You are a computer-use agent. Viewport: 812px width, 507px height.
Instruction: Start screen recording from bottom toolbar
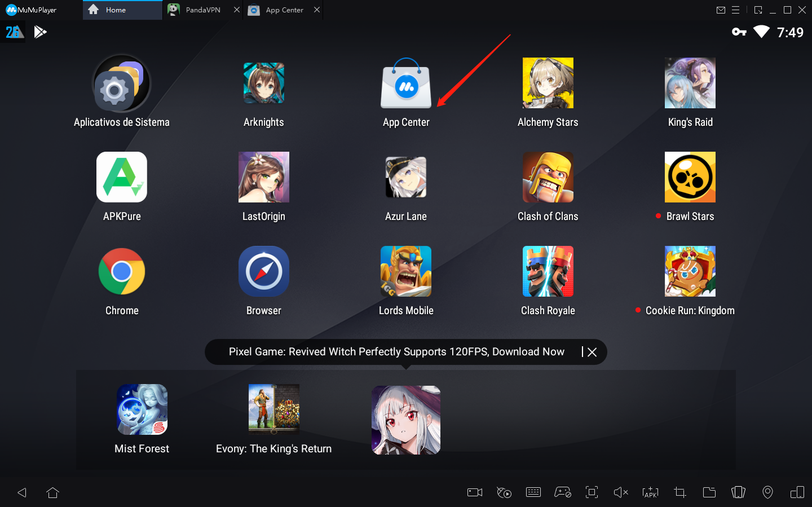tap(474, 492)
